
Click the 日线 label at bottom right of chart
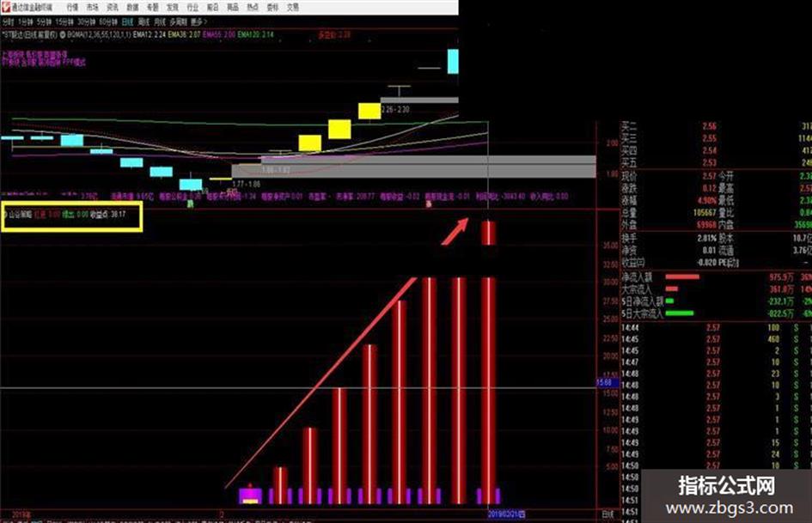(608, 514)
